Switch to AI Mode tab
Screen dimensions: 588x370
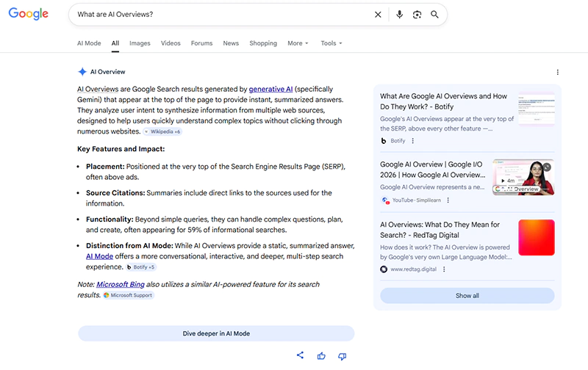coord(89,43)
